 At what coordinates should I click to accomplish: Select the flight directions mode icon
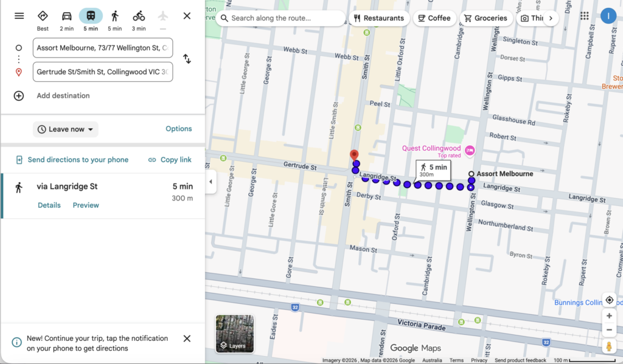click(x=162, y=16)
